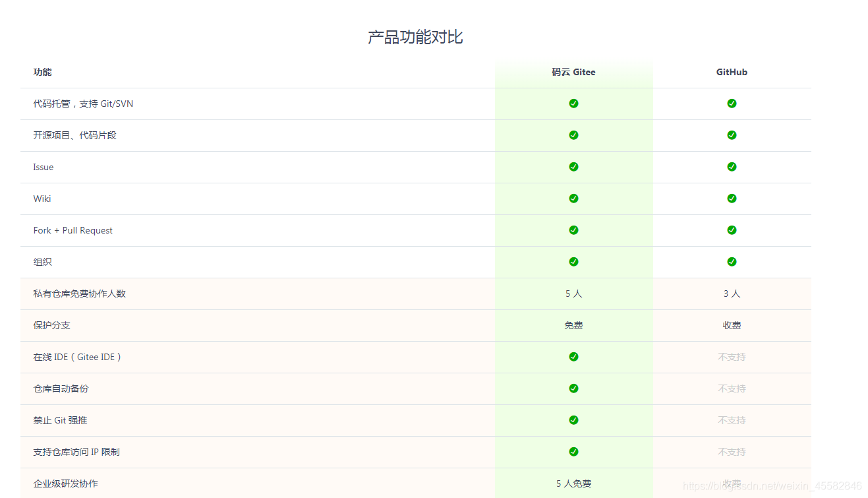Click the GitHub '收费' cell for 保护分支
The width and height of the screenshot is (868, 498).
732,325
